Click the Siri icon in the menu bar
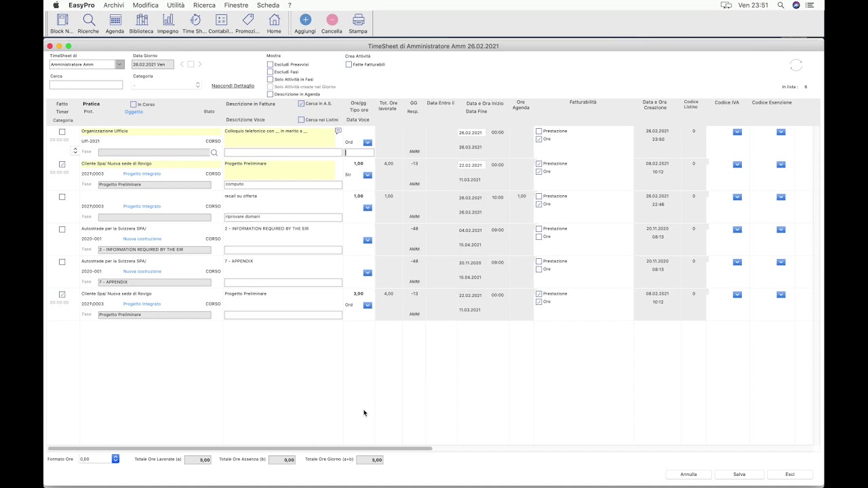This screenshot has width=868, height=488. (796, 5)
